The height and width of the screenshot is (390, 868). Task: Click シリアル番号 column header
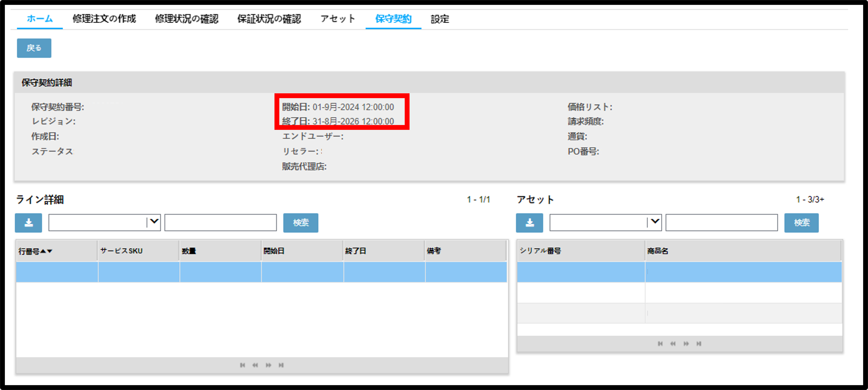(x=581, y=251)
